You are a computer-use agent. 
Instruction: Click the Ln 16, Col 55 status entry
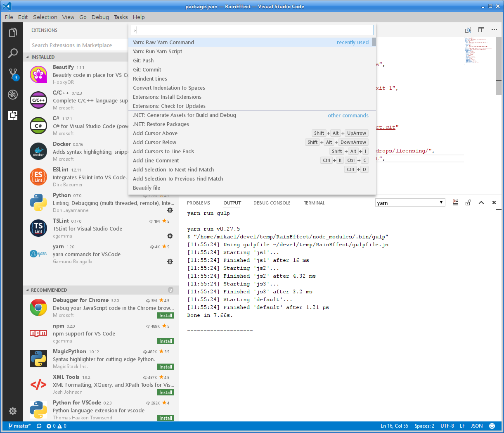click(x=394, y=426)
